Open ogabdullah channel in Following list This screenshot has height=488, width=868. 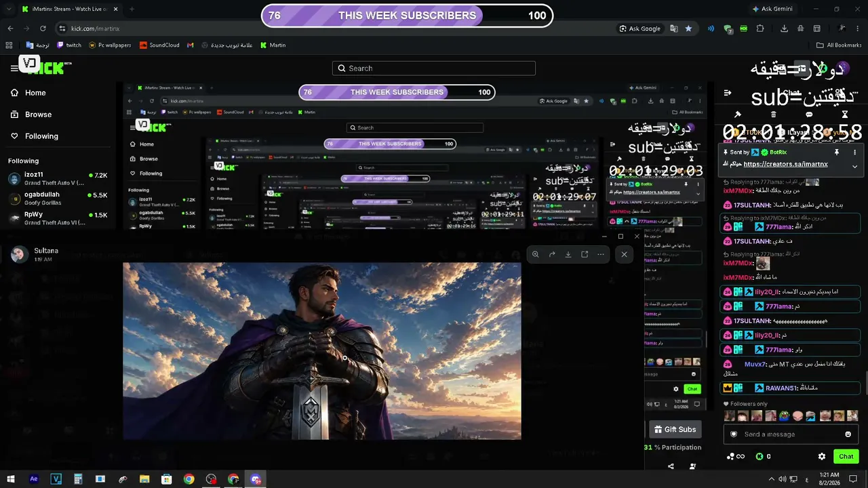[x=58, y=198]
